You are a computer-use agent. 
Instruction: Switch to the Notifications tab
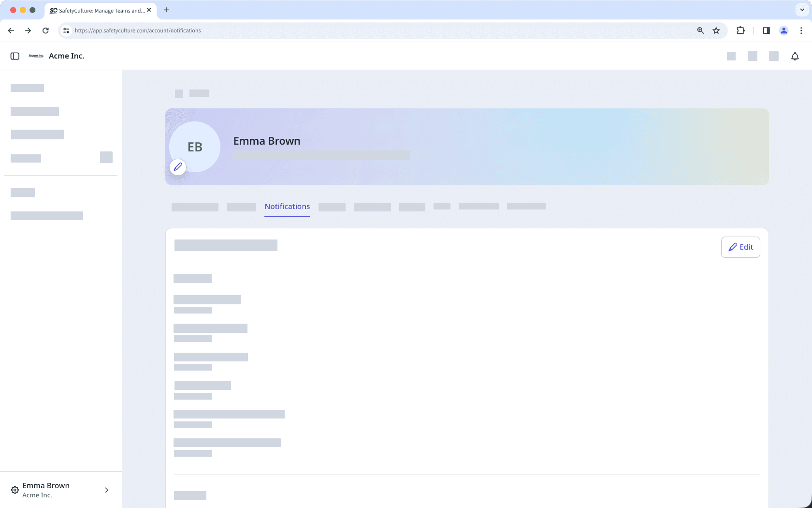coord(287,207)
